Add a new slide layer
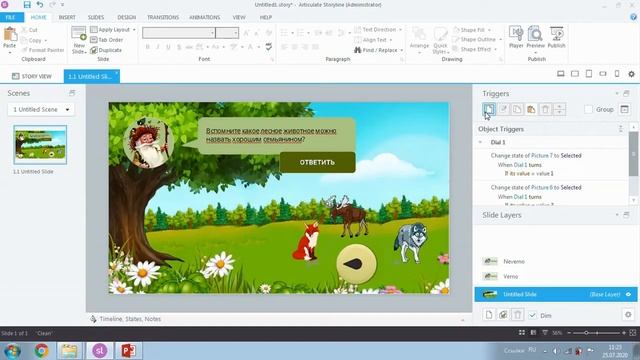 [x=489, y=315]
